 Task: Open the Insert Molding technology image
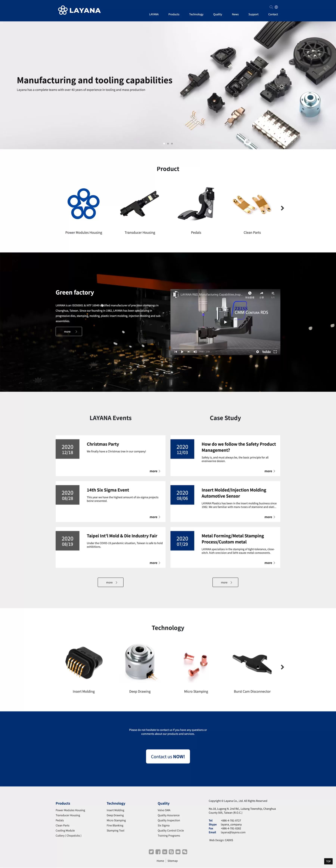click(x=84, y=663)
